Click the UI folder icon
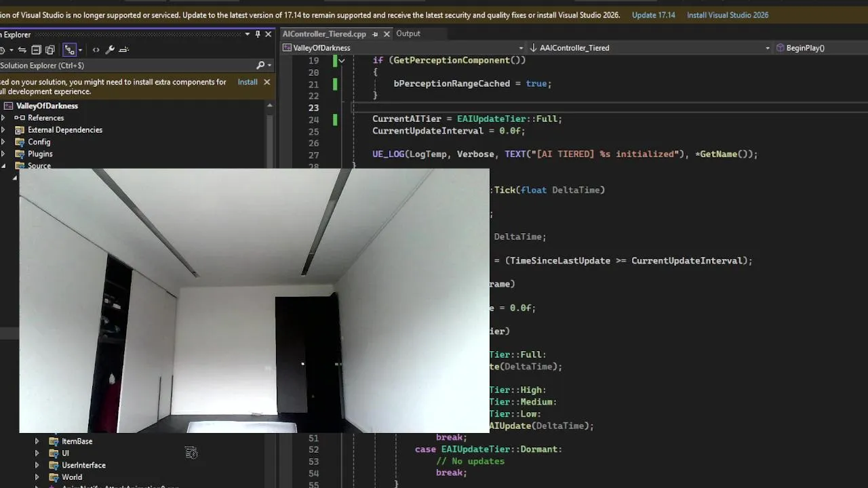868x488 pixels. [54, 453]
